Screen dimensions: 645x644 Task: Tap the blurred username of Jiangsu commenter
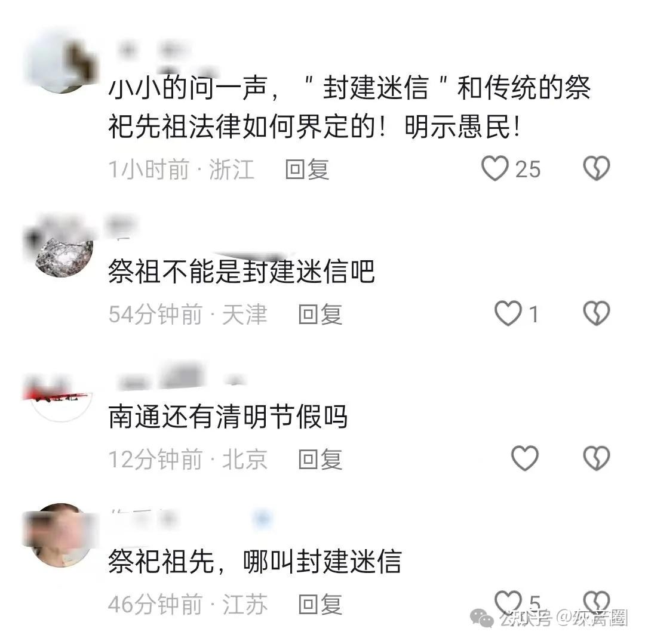(x=144, y=519)
